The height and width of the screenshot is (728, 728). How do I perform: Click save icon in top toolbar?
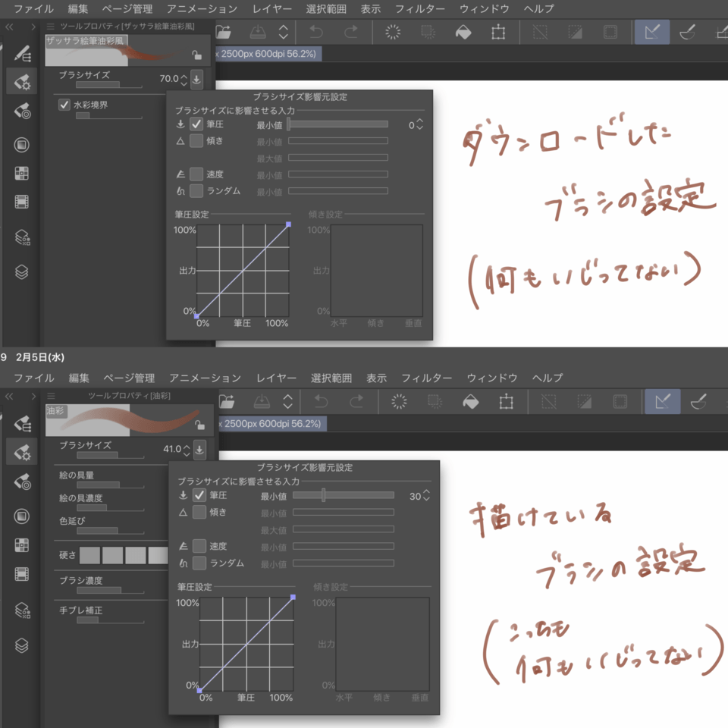(258, 32)
